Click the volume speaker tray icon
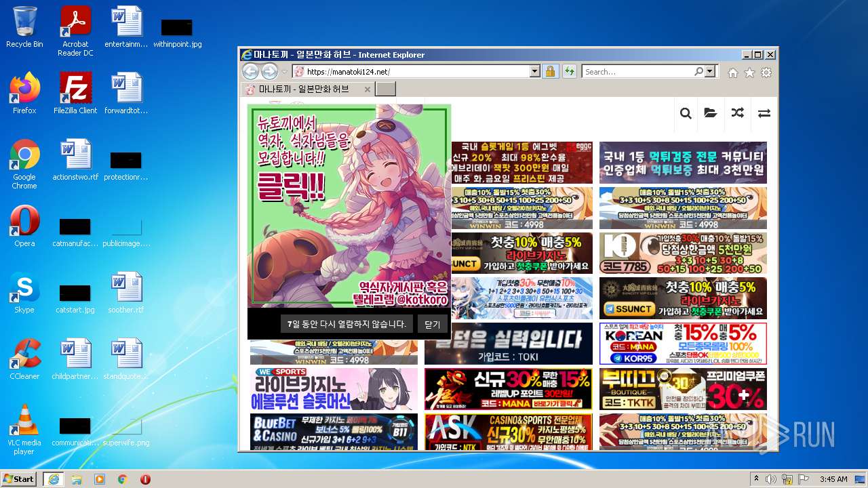Image resolution: width=868 pixels, height=488 pixels. coord(771,479)
